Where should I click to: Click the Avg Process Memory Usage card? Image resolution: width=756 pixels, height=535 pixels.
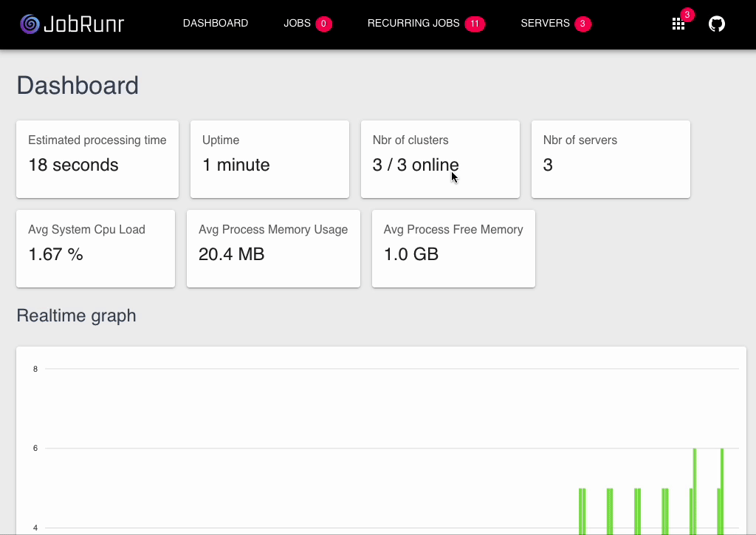[x=273, y=248]
